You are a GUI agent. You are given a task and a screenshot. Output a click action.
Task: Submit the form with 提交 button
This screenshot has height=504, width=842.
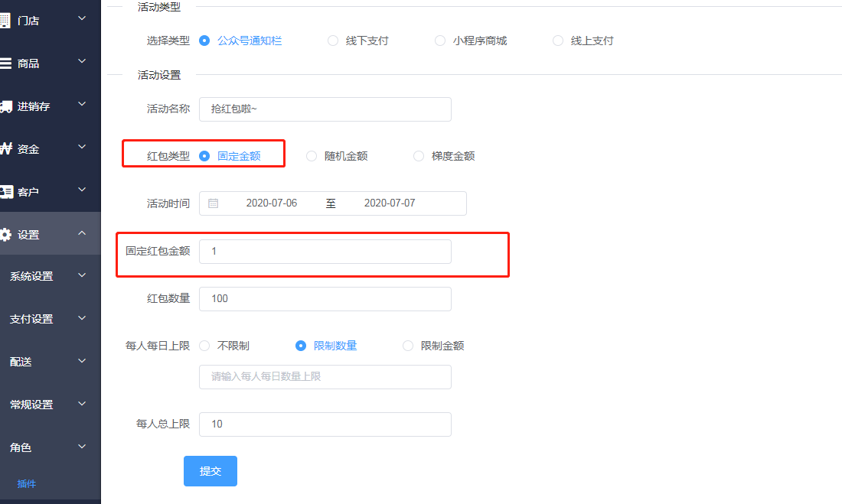[210, 471]
